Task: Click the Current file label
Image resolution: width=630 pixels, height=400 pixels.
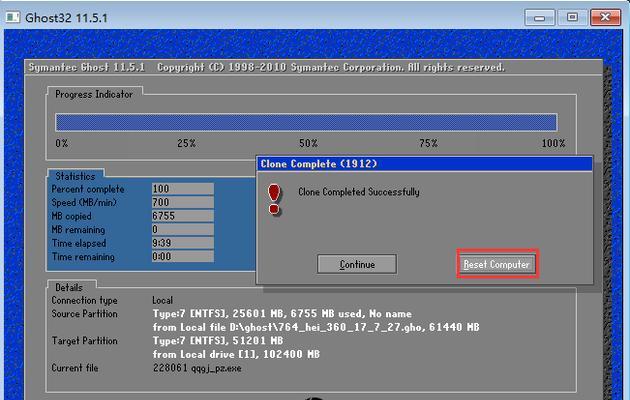Action: (x=75, y=368)
